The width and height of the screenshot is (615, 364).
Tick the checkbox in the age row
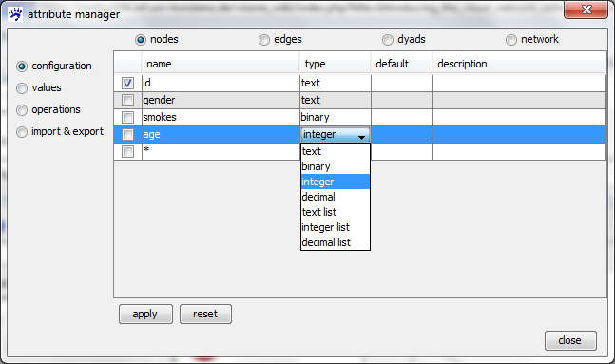[x=127, y=135]
